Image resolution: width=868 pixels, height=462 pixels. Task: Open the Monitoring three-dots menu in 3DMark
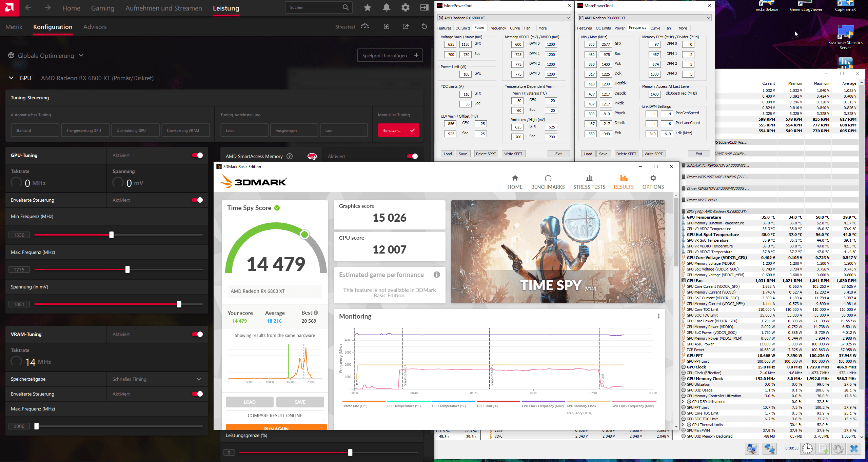pos(658,316)
